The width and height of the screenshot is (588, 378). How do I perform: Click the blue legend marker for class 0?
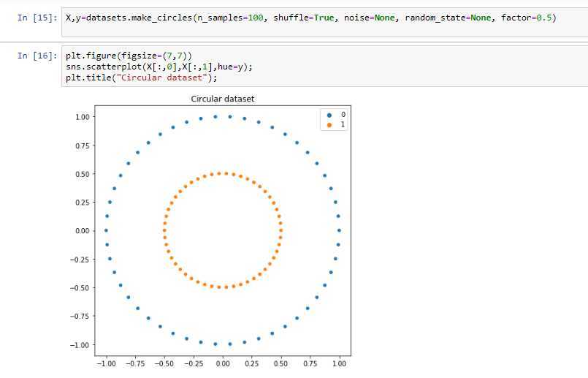tap(329, 115)
